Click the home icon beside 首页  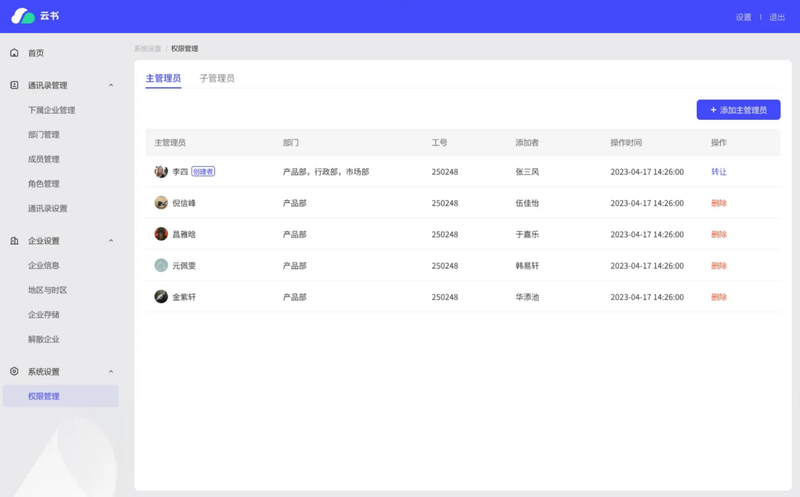point(14,53)
